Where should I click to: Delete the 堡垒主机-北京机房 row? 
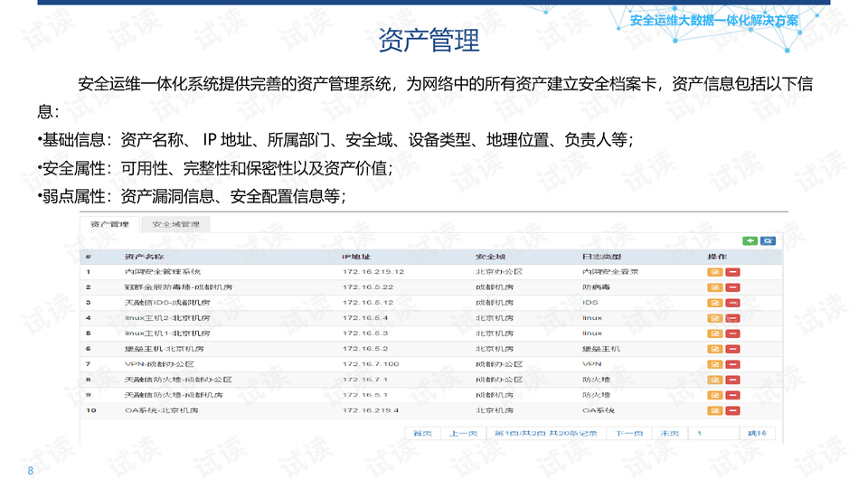point(732,349)
